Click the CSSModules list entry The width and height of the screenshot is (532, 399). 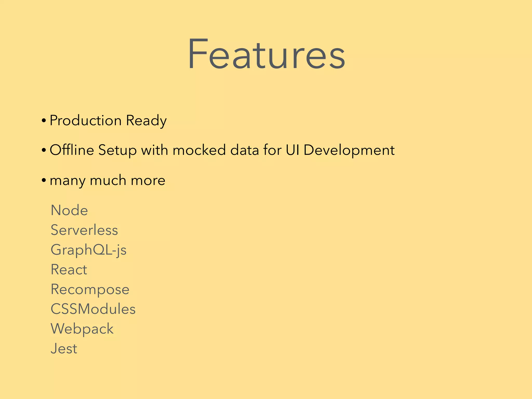pos(93,309)
